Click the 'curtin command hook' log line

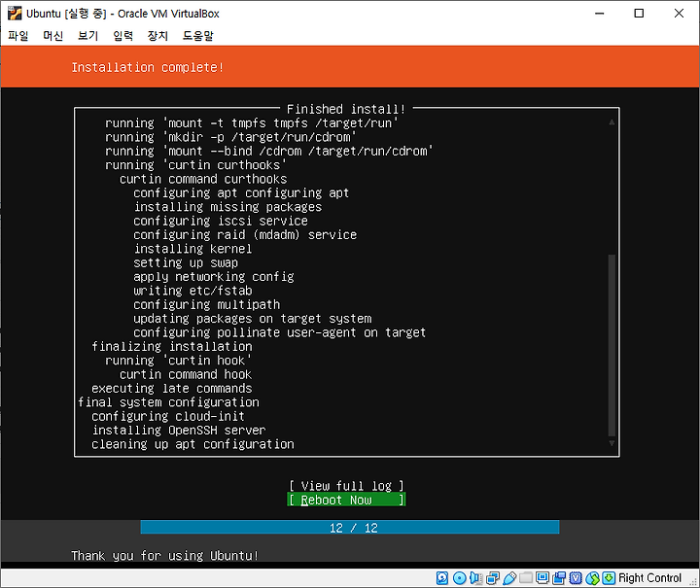pos(186,375)
